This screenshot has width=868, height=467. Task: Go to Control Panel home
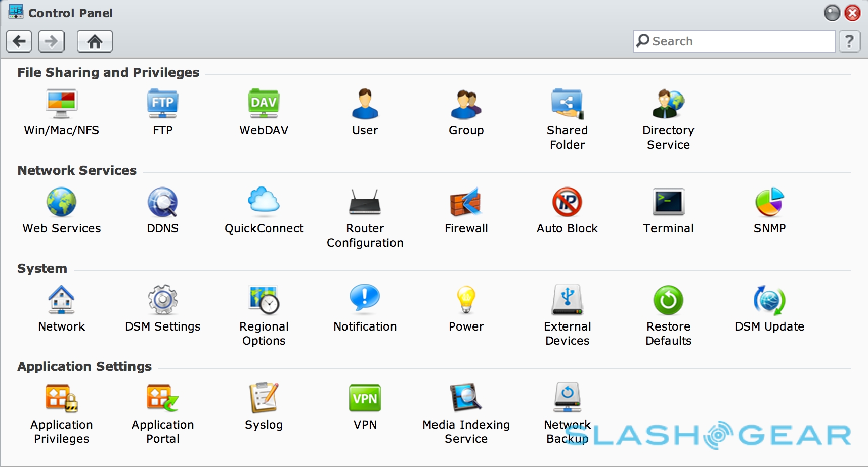point(95,41)
